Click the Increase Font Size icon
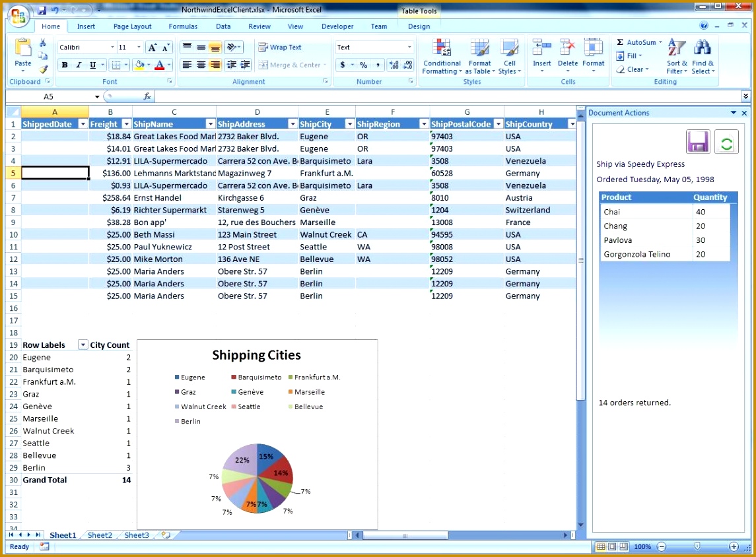This screenshot has height=557, width=756. [x=153, y=48]
